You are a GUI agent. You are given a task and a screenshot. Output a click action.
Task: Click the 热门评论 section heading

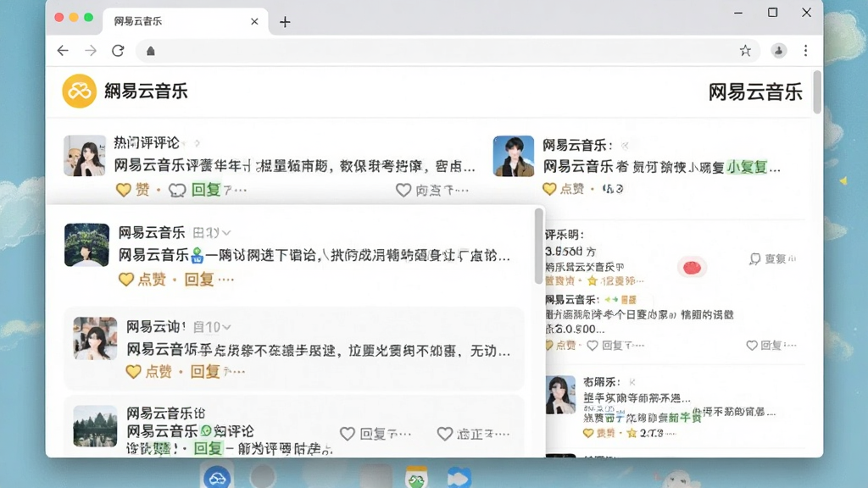[147, 142]
